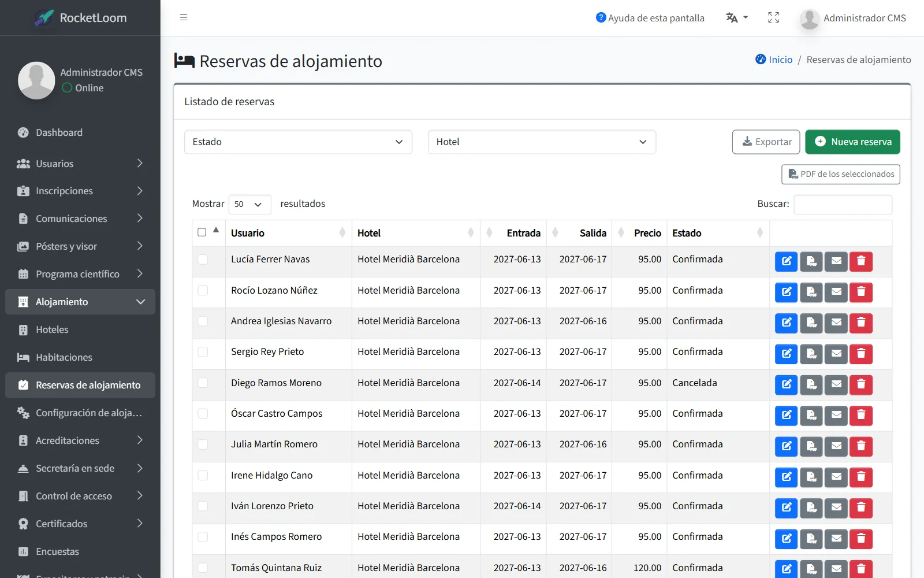Sort table by Estado column
This screenshot has width=924, height=578.
(718, 233)
